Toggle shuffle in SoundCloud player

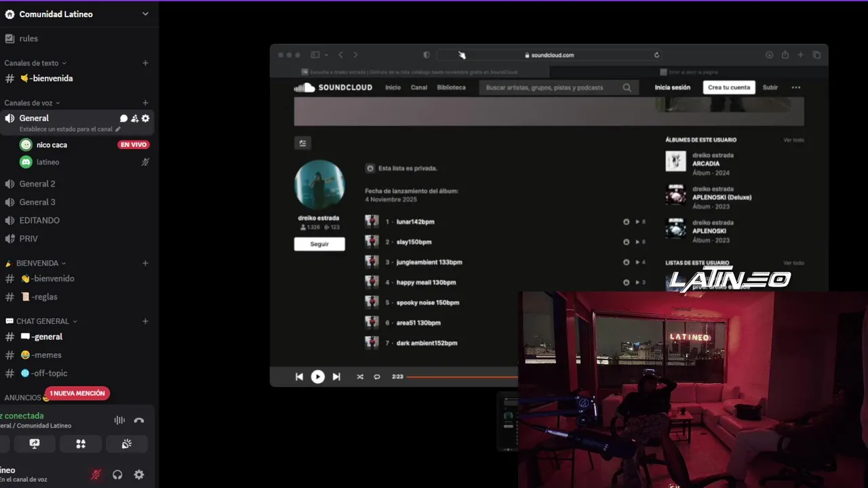[359, 377]
